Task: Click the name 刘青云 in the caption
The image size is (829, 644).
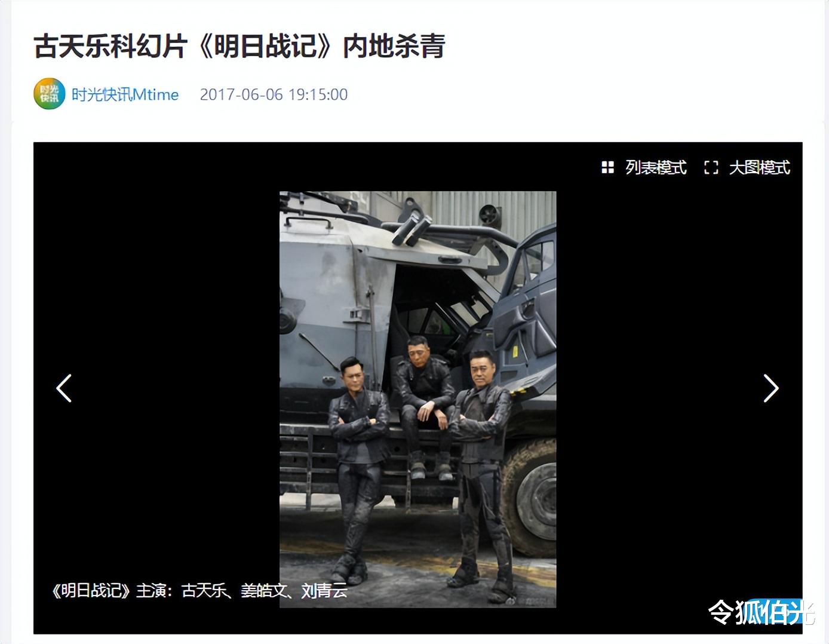Action: coord(324,590)
